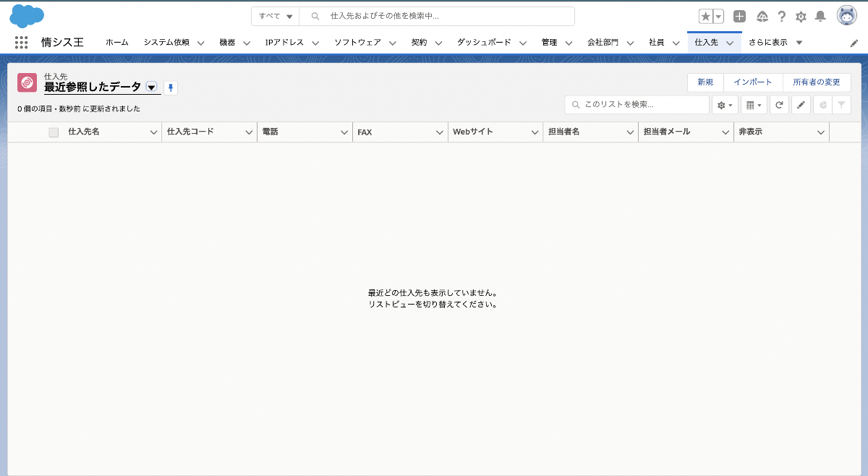Open the ソフトウェア tab
This screenshot has height=476, width=868.
[357, 43]
